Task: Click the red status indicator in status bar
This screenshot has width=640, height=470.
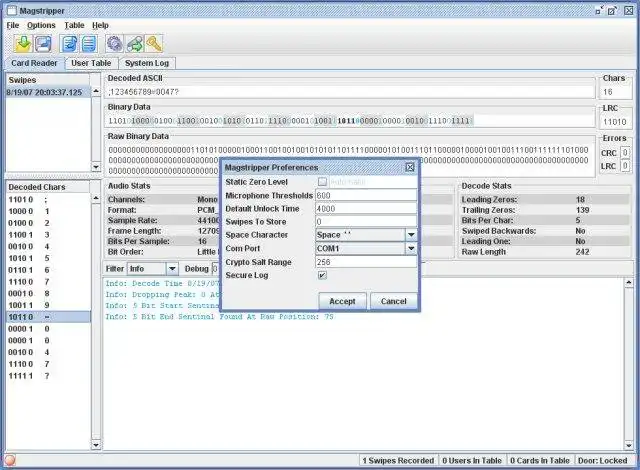Action: pyautogui.click(x=10, y=460)
